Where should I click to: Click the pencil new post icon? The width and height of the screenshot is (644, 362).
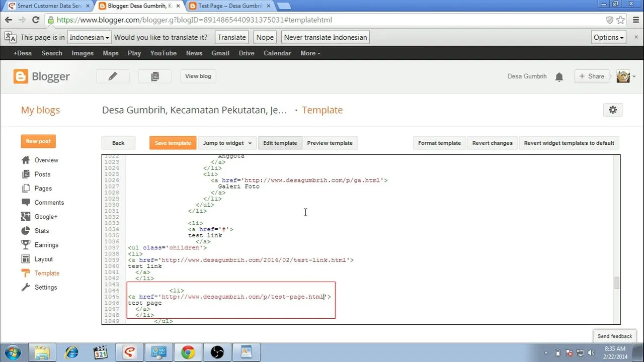(113, 76)
